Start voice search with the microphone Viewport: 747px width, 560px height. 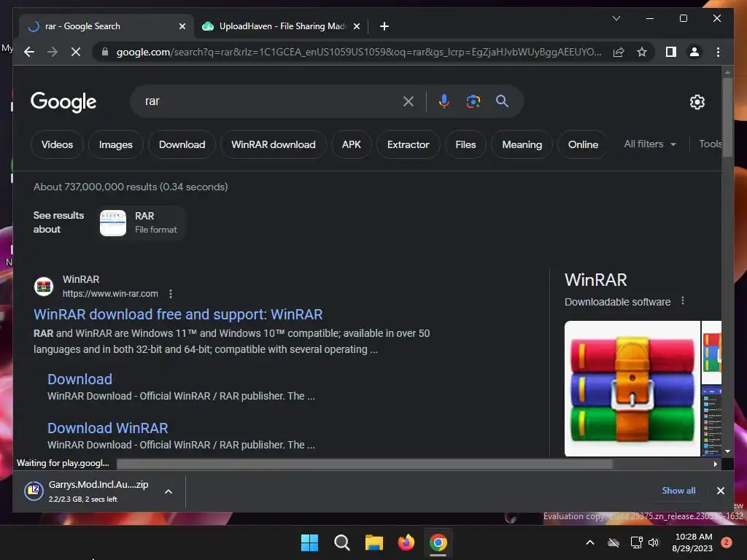444,101
